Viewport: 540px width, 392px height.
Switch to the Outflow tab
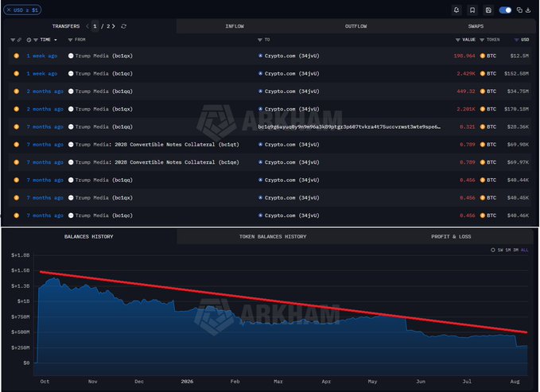point(355,26)
